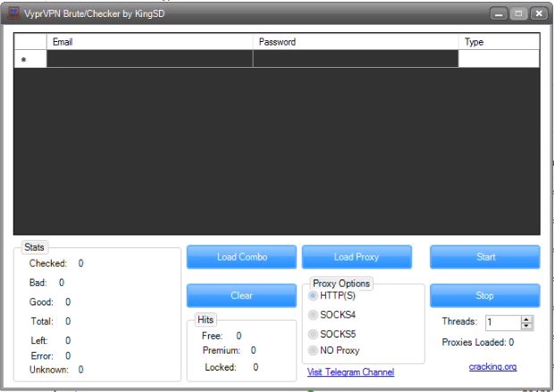
Task: Sort by the Type column header
Action: pos(499,42)
